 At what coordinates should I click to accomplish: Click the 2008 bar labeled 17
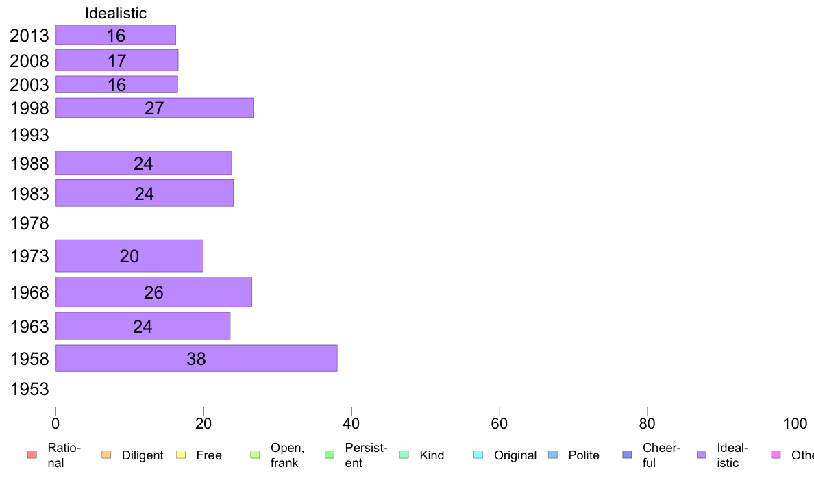pos(116,60)
